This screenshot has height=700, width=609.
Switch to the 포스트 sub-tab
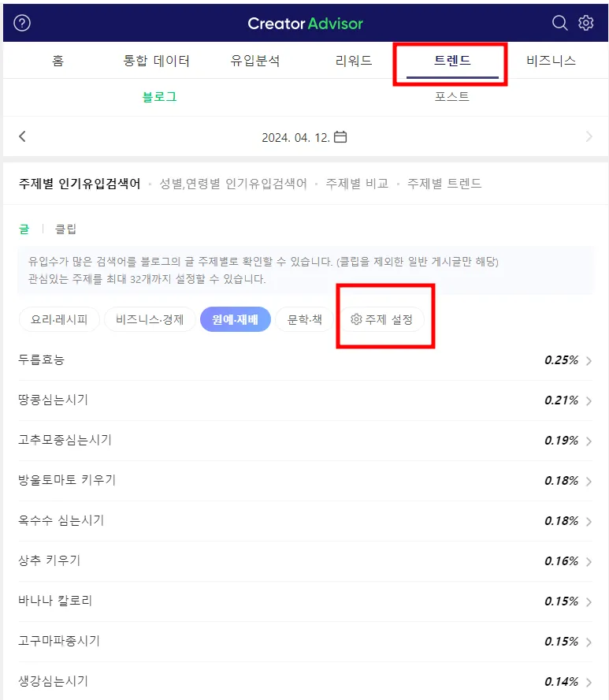coord(451,97)
